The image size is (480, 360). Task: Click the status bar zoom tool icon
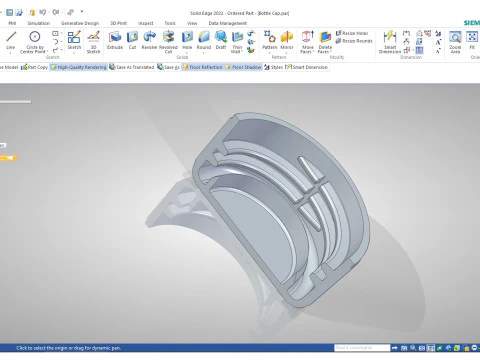click(x=413, y=348)
